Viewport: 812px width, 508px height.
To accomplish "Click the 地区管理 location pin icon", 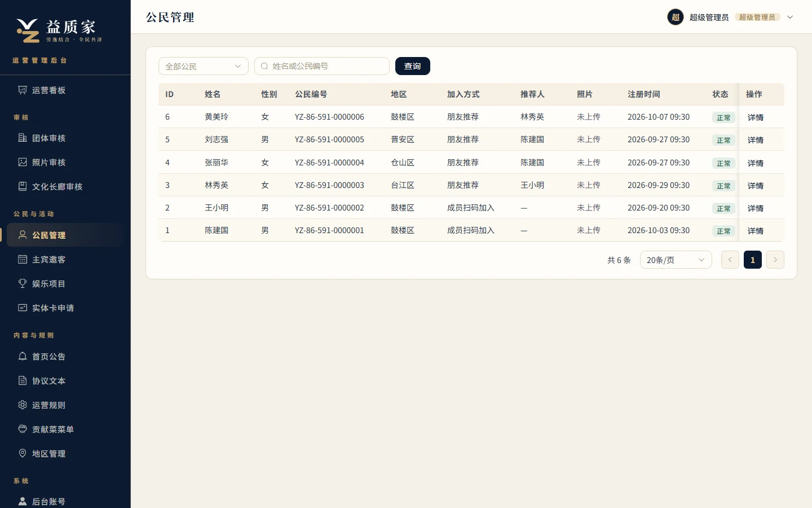I will pos(23,454).
